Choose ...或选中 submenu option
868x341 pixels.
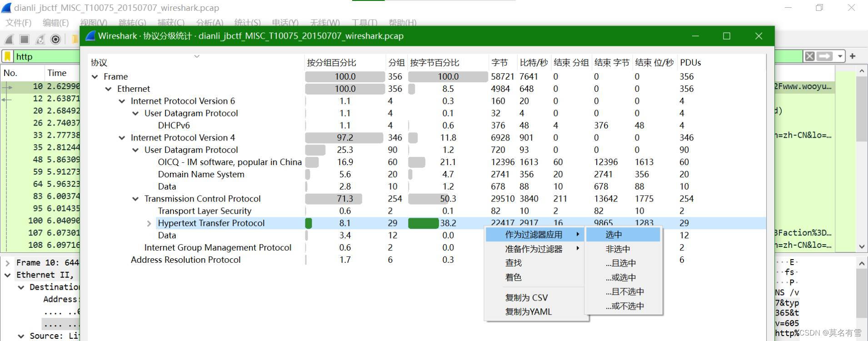pyautogui.click(x=623, y=277)
